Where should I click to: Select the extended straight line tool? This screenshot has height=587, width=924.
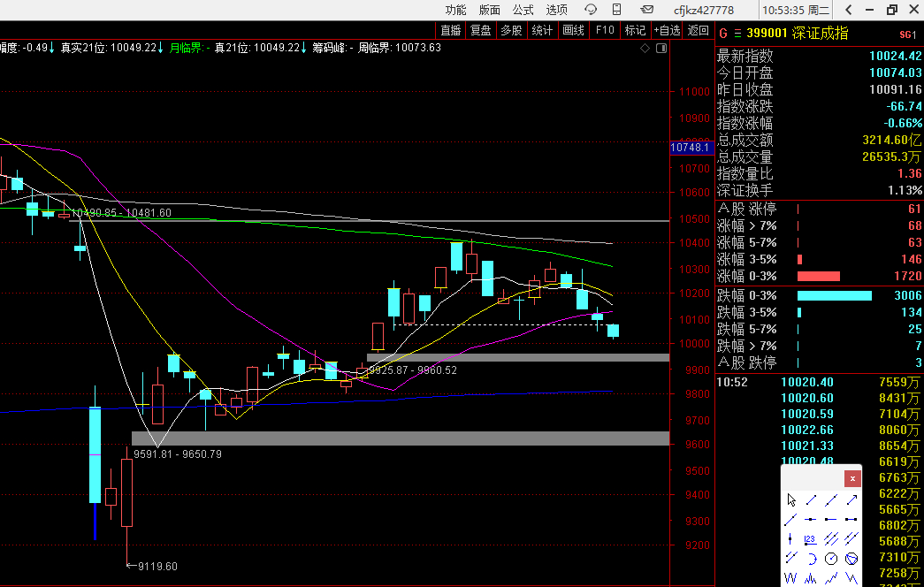tap(831, 500)
